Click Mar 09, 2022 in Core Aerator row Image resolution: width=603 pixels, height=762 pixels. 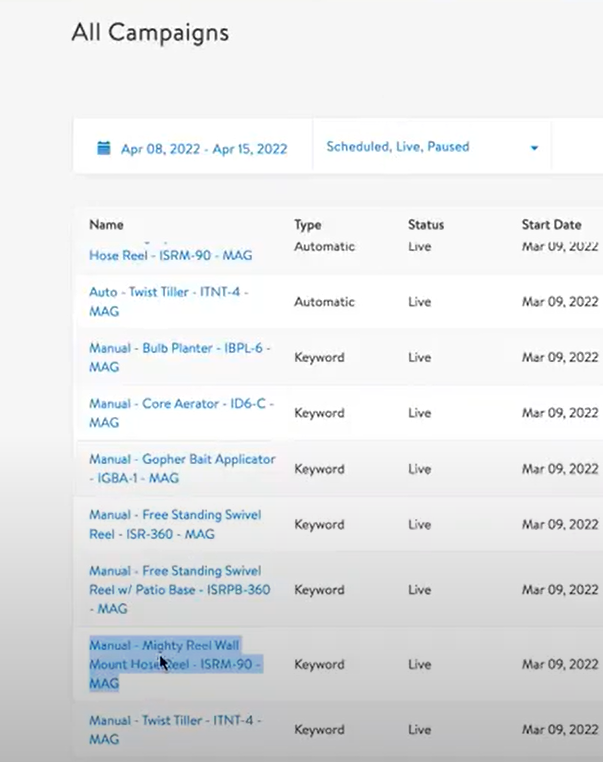point(560,413)
